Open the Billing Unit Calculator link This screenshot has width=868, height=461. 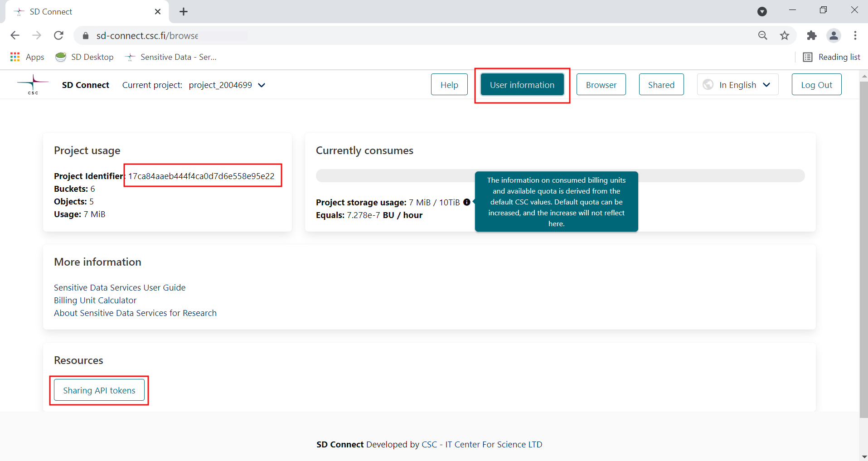click(x=95, y=300)
